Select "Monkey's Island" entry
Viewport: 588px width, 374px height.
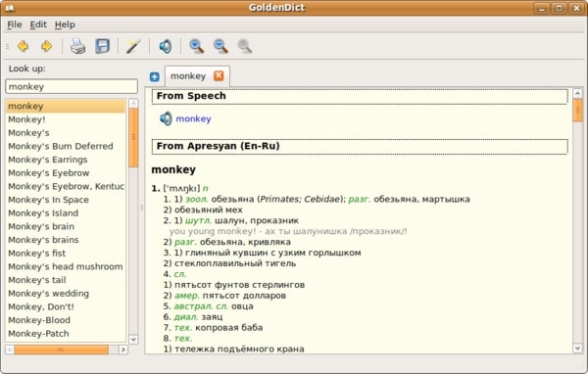click(x=66, y=213)
